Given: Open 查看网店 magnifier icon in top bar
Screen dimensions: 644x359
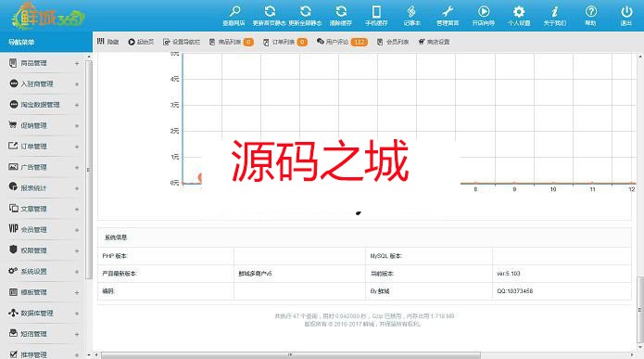Looking at the screenshot, I should pos(234,11).
